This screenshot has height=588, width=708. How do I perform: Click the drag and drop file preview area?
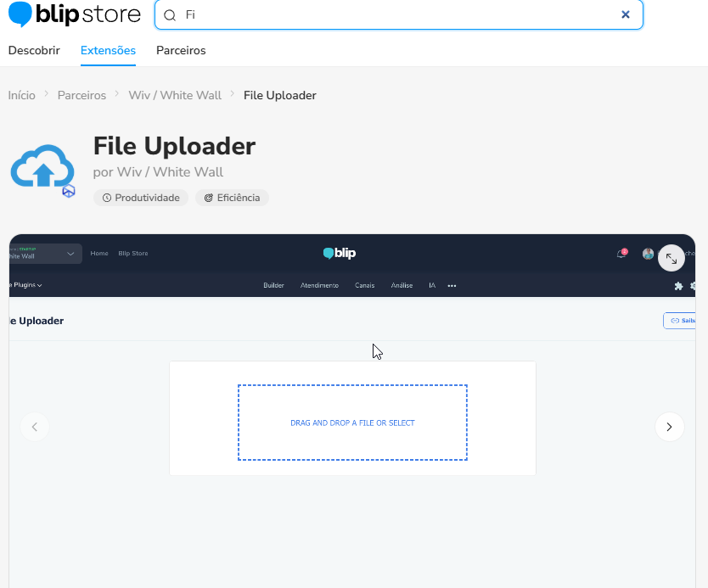pyautogui.click(x=352, y=423)
